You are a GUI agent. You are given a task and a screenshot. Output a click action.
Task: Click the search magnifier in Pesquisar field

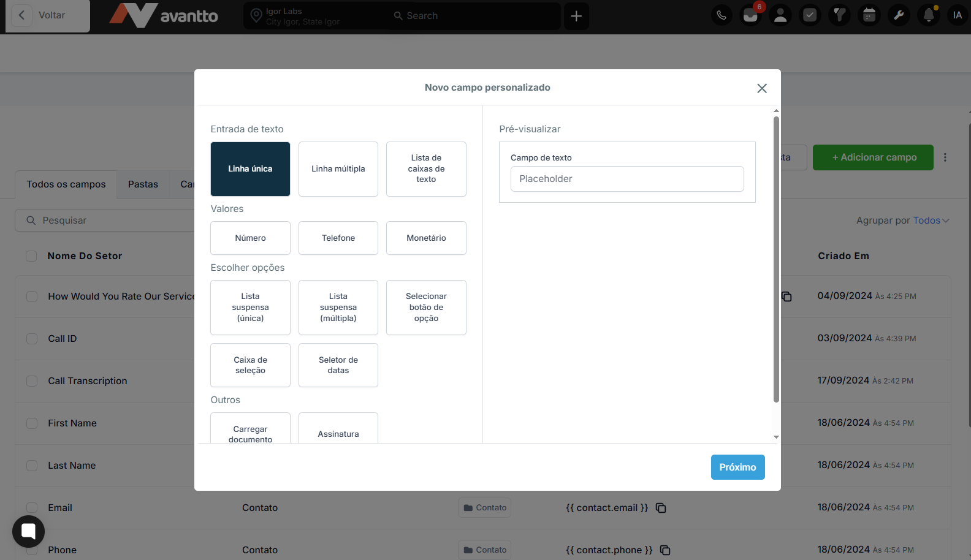(31, 221)
